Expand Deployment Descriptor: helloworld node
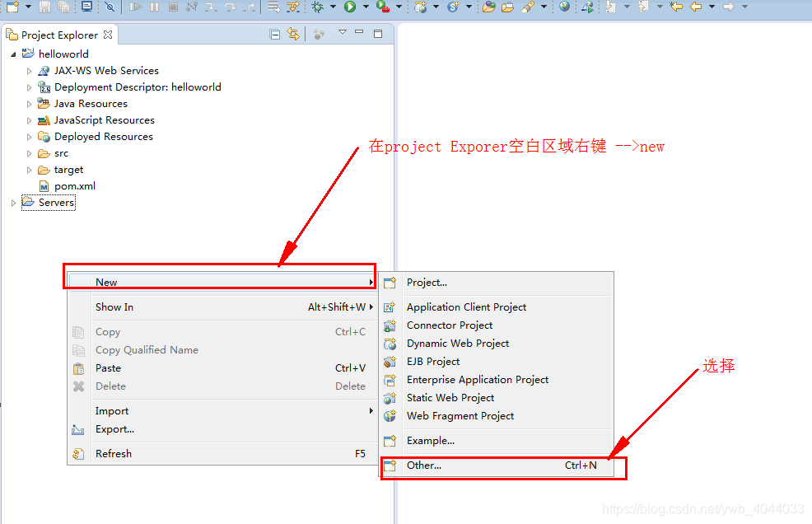 [x=29, y=87]
